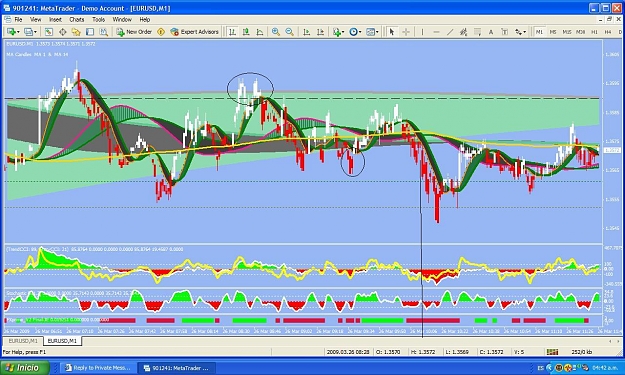Select the M30 timeframe
Viewport: 625px width, 375px height.
[x=581, y=32]
